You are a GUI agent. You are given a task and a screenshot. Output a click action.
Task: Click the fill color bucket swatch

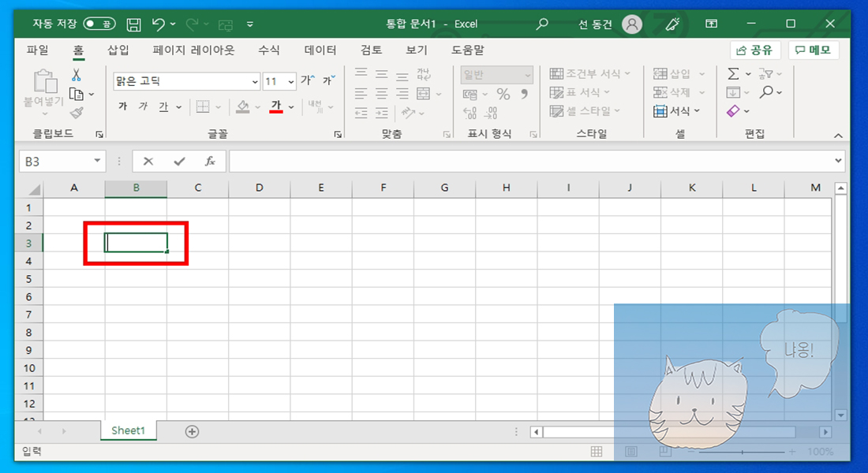point(242,106)
